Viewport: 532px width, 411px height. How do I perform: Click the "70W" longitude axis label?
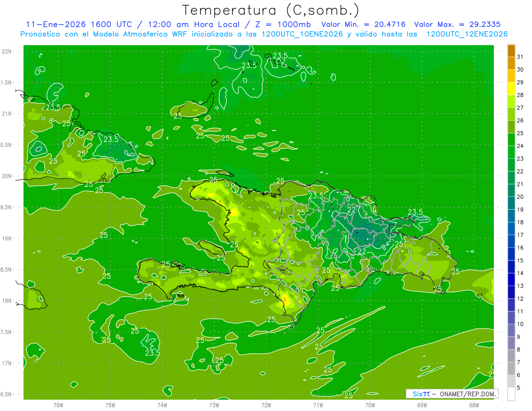[x=370, y=405]
